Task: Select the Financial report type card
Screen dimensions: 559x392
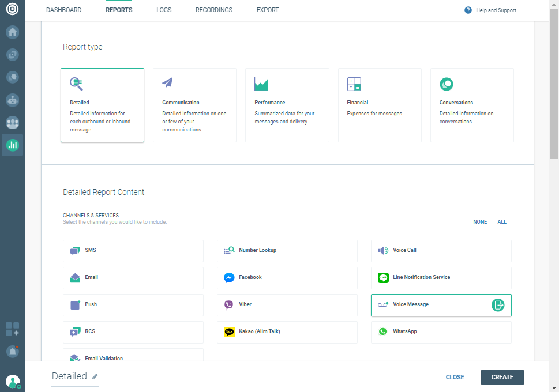Action: 379,105
